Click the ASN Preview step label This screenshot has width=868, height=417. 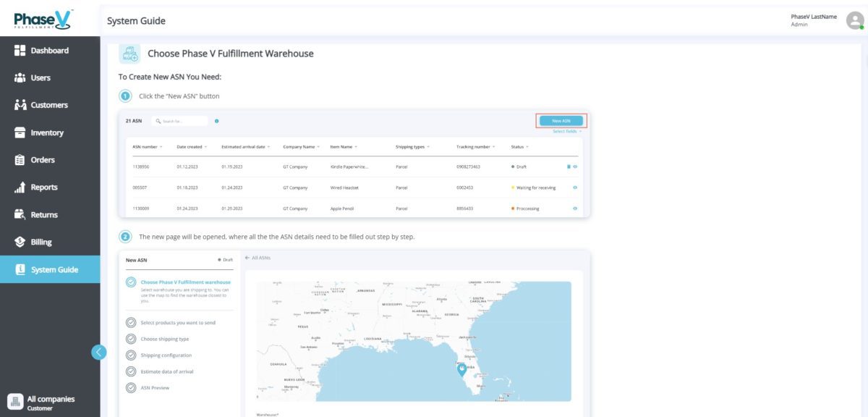click(x=156, y=388)
